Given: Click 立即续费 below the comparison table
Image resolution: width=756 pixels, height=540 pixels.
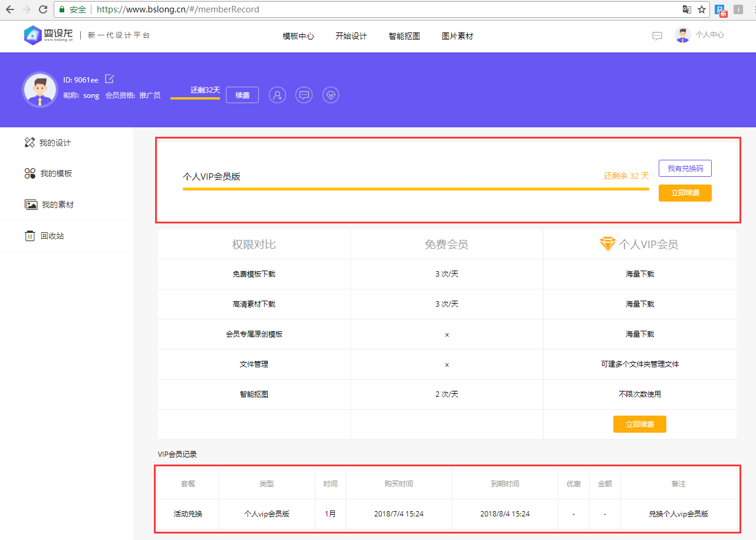Looking at the screenshot, I should [x=639, y=424].
